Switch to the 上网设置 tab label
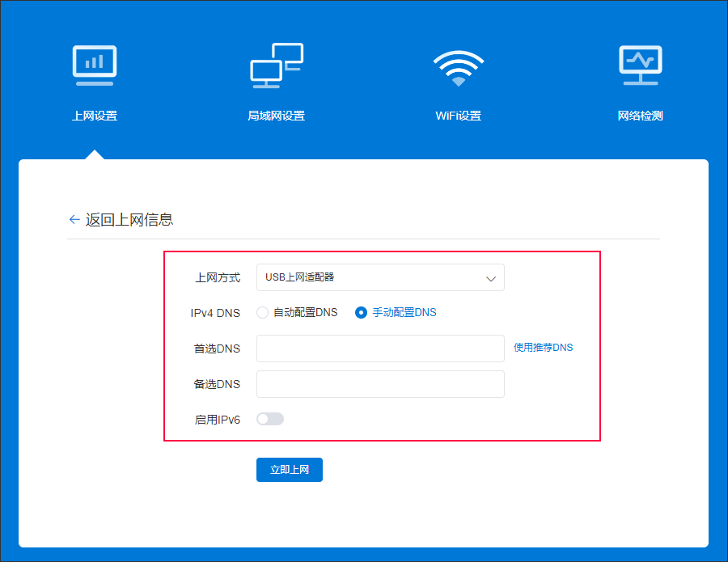This screenshot has width=728, height=562. point(95,116)
